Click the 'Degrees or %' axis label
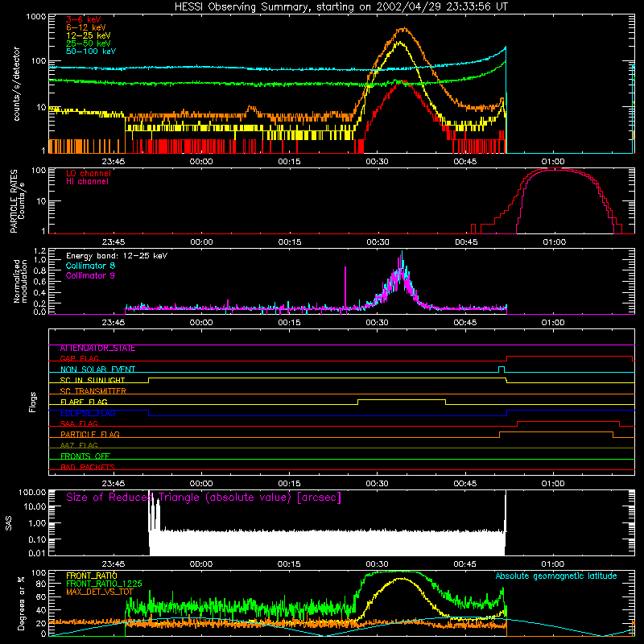This screenshot has width=644, height=644. pyautogui.click(x=21, y=603)
